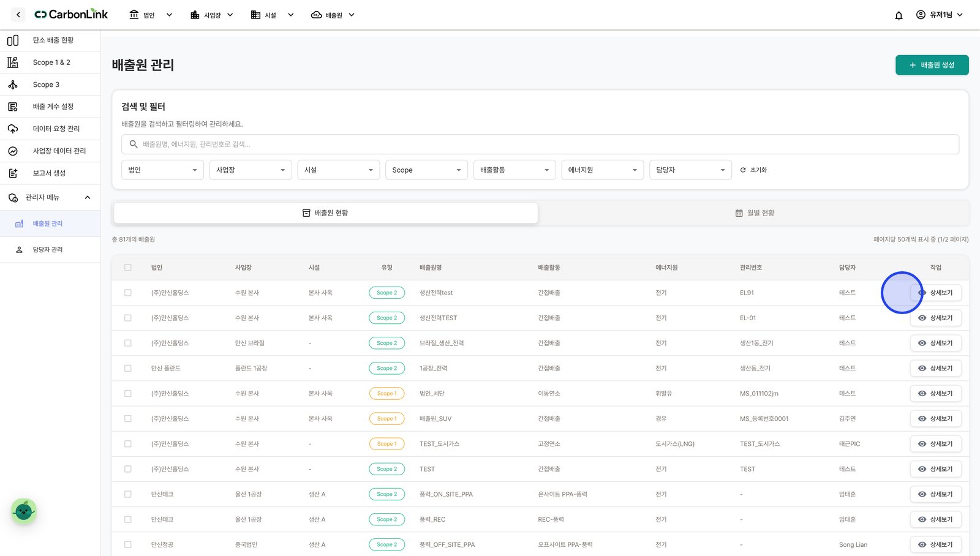Expand the 법인 filter dropdown
Viewport: 980px width, 556px height.
163,170
